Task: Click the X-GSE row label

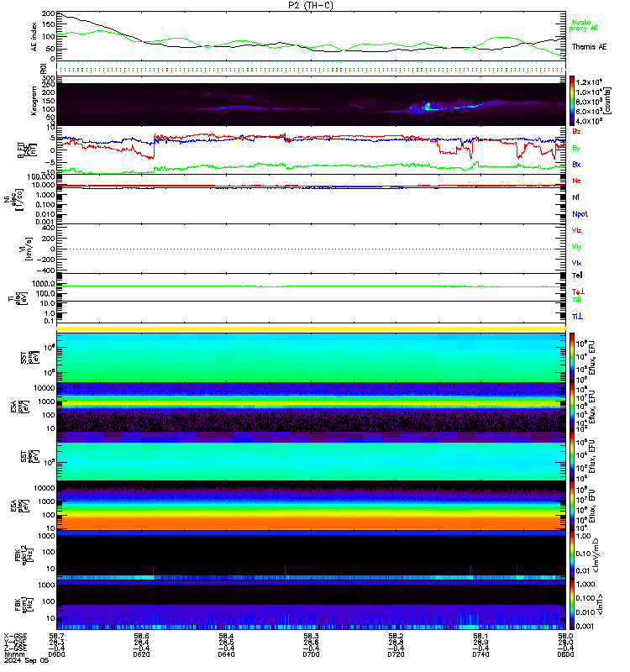Action: 15,637
